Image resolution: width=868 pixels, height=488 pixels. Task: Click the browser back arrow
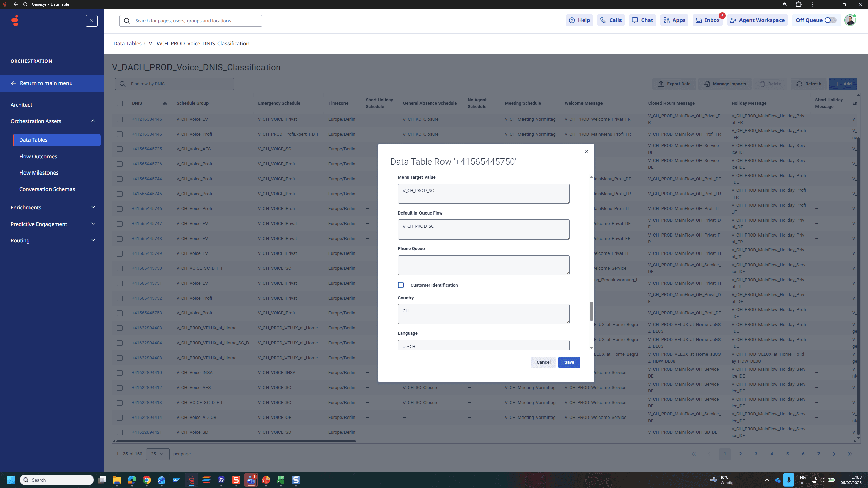click(16, 4)
